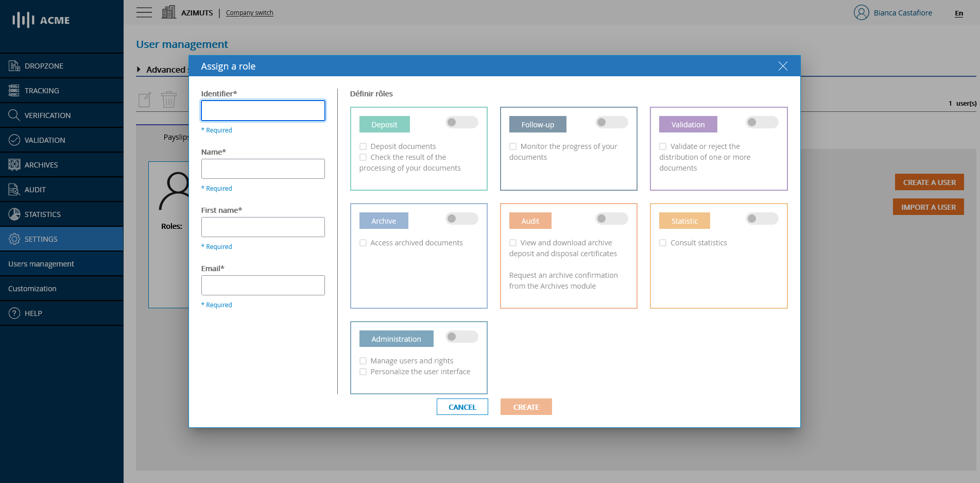Open the Customization settings page
The height and width of the screenshot is (483, 980).
click(x=32, y=288)
